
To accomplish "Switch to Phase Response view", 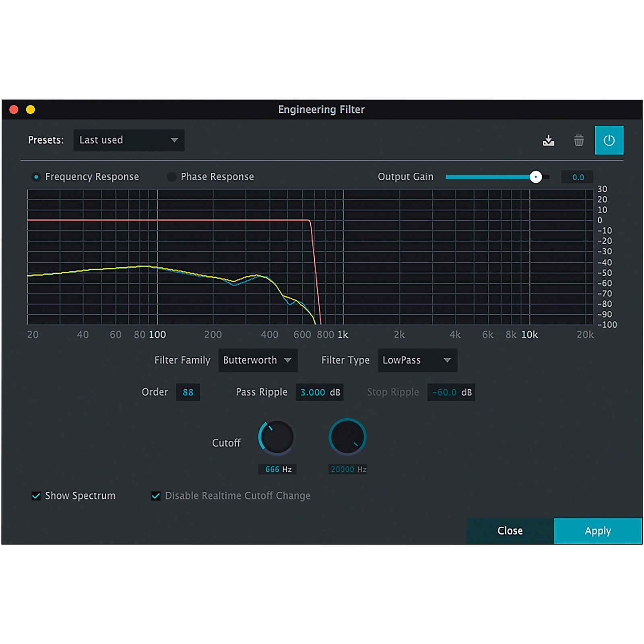I will point(172,176).
